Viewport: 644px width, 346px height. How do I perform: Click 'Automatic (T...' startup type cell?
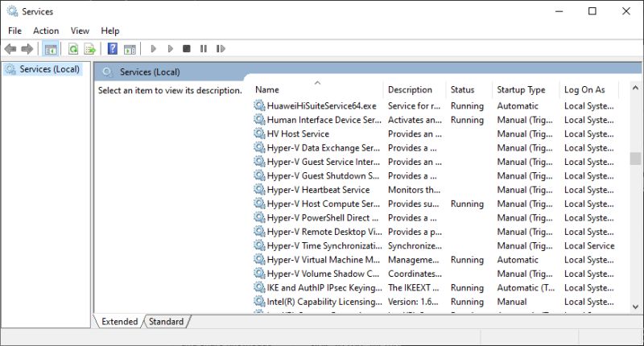pos(526,287)
